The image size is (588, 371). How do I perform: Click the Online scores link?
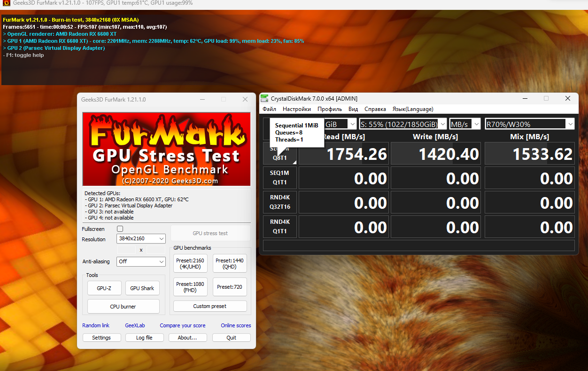(x=236, y=325)
